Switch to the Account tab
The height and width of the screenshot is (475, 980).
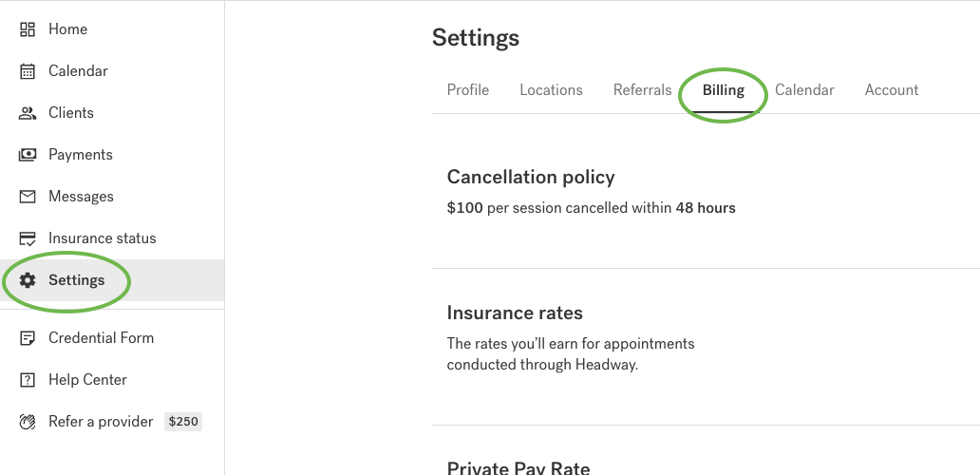click(x=892, y=90)
